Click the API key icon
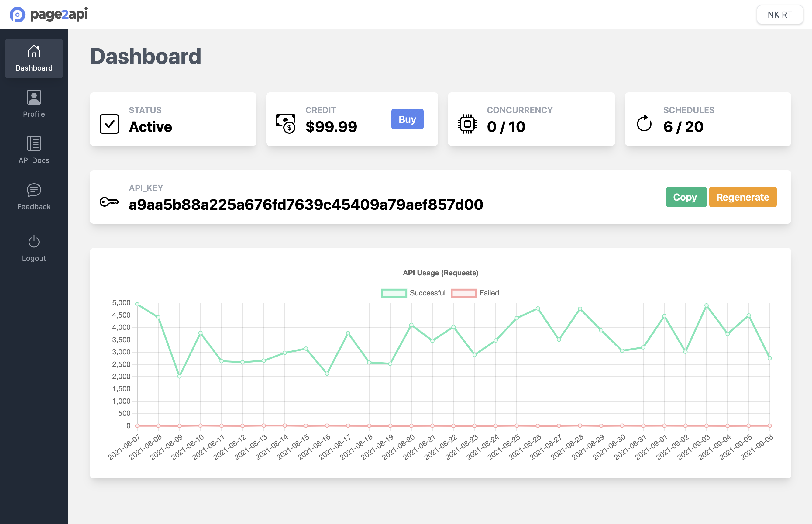The width and height of the screenshot is (812, 524). 109,202
